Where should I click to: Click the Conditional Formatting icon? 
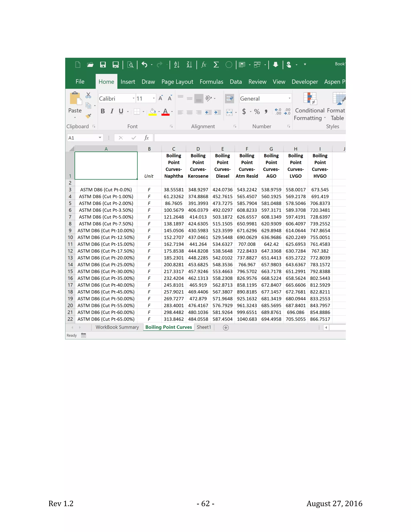[x=310, y=98]
